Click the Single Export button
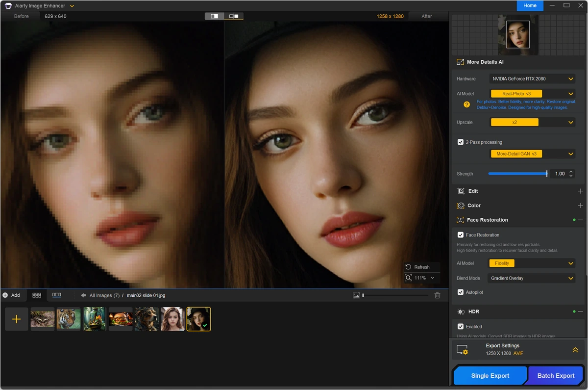 (x=490, y=376)
